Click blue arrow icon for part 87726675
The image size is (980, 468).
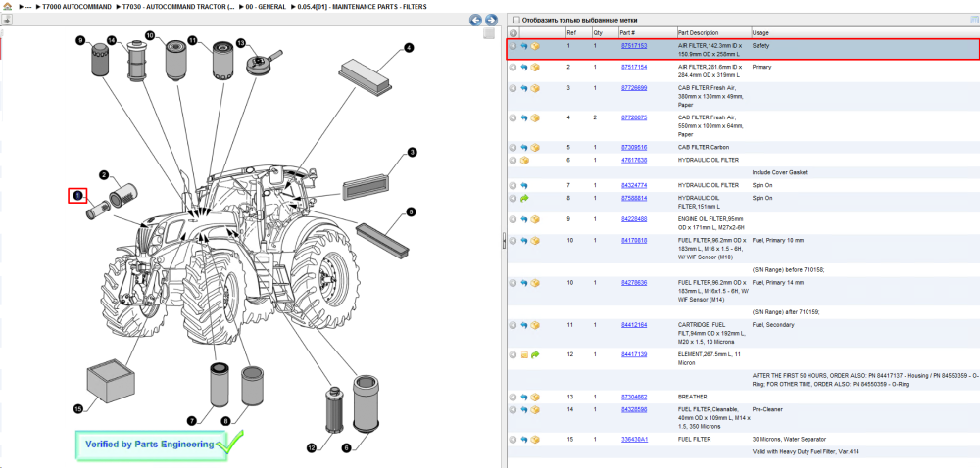coord(524,117)
